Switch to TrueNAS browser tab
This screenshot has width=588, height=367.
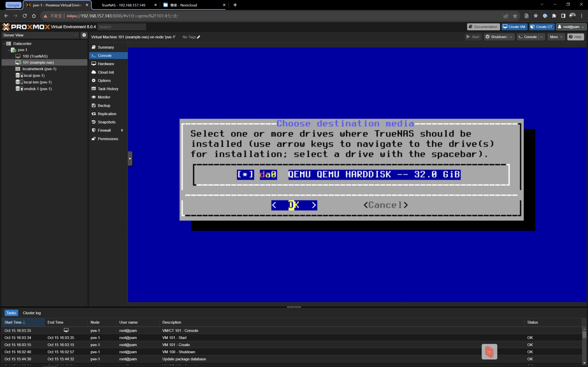pyautogui.click(x=123, y=5)
